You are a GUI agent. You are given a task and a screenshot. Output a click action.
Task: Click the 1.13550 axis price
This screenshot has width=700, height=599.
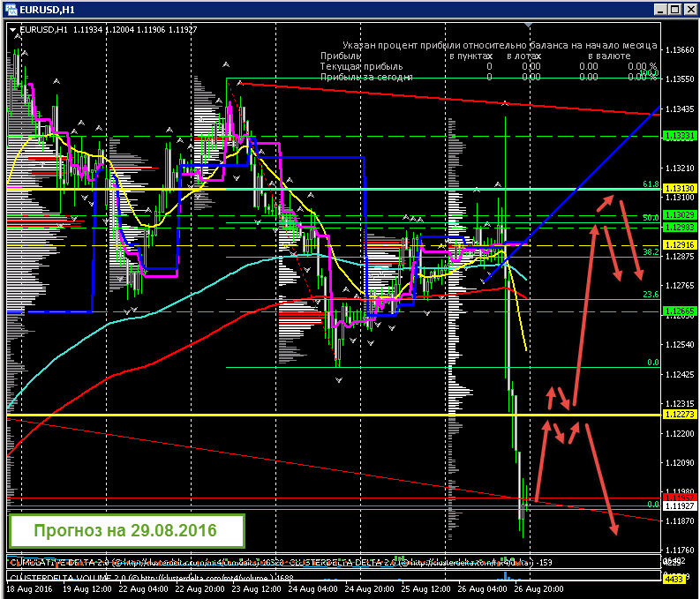point(680,79)
